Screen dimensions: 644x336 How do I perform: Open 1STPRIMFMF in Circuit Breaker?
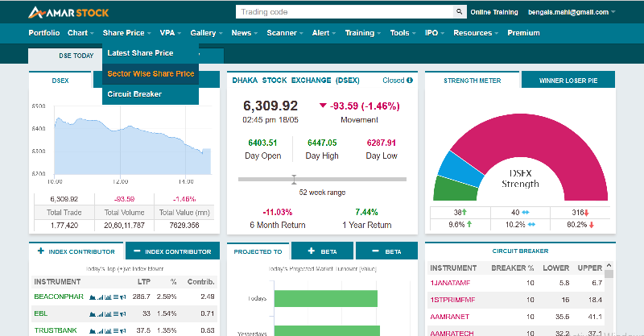click(x=452, y=300)
